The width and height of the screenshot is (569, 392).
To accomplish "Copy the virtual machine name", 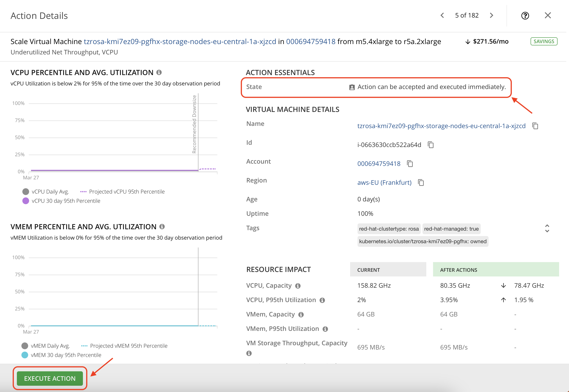I will [535, 126].
